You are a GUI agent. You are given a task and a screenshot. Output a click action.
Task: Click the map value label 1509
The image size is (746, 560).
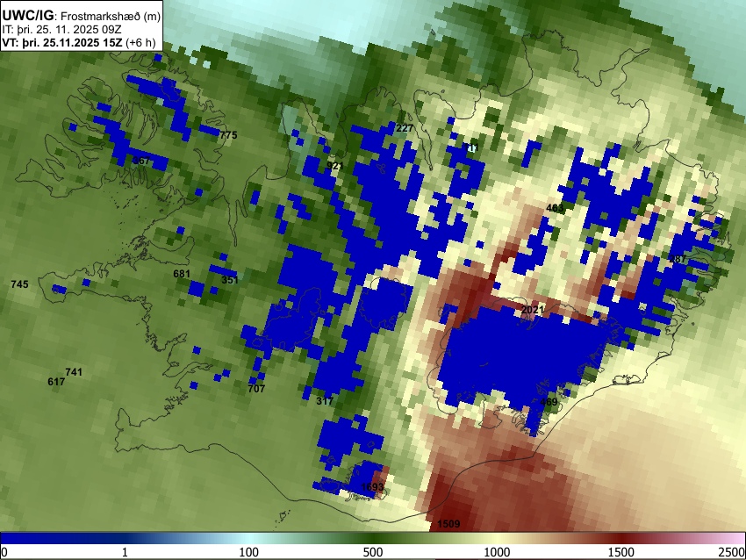pos(448,524)
